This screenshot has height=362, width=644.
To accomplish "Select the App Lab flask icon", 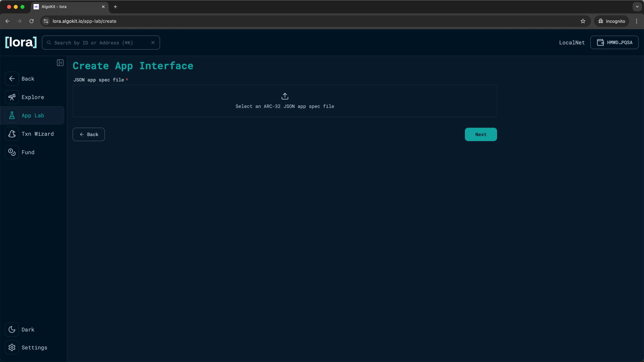I will click(12, 115).
